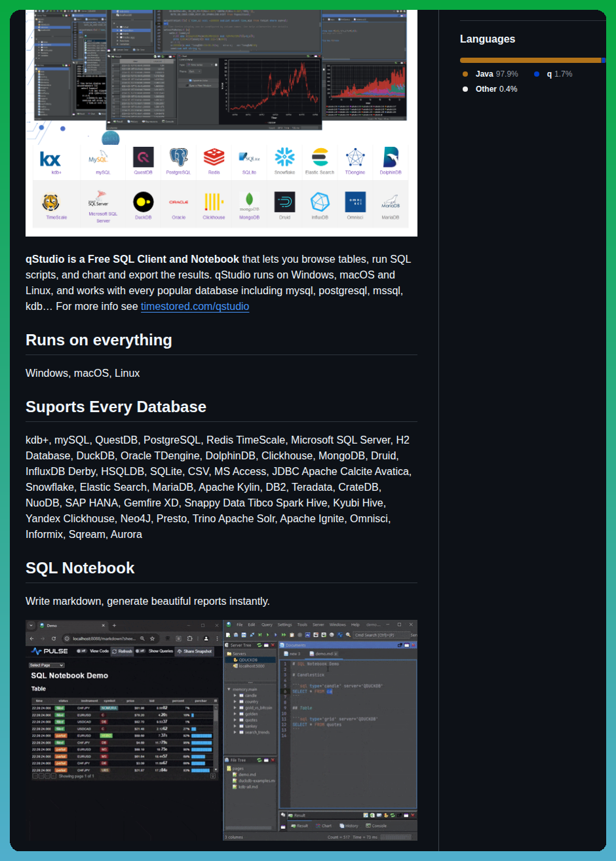Image resolution: width=616 pixels, height=861 pixels.
Task: Click the Oracle logo
Action: click(x=178, y=202)
